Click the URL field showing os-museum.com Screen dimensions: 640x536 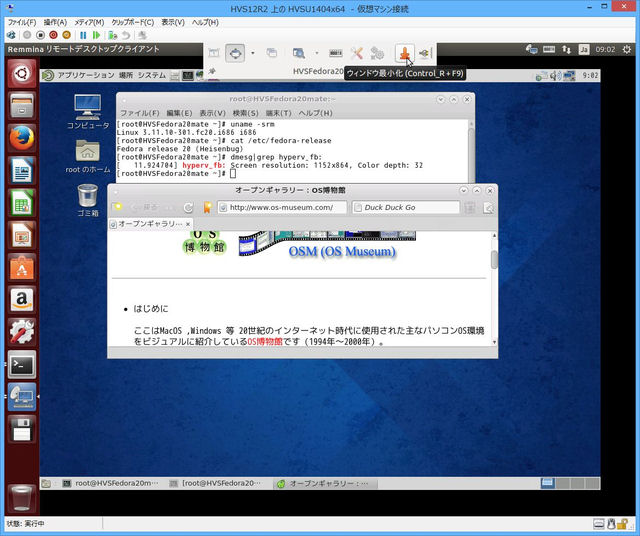point(282,207)
